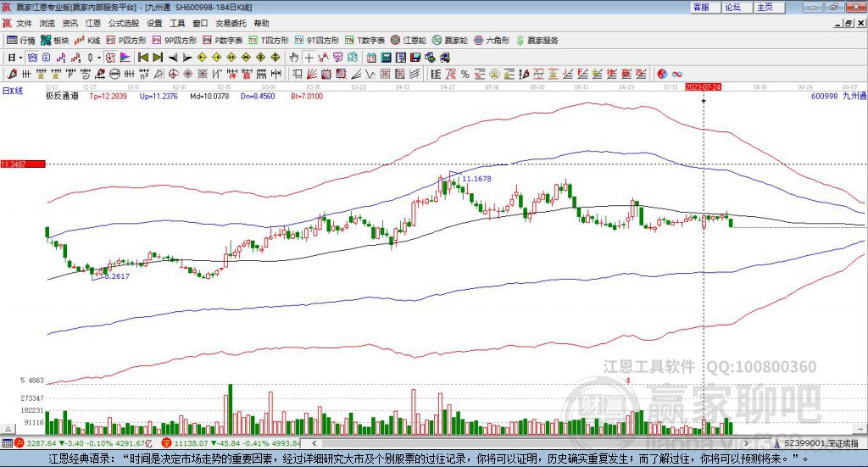Open the 江恩轮 Gann wheel tool
This screenshot has height=467, width=868.
[x=409, y=40]
